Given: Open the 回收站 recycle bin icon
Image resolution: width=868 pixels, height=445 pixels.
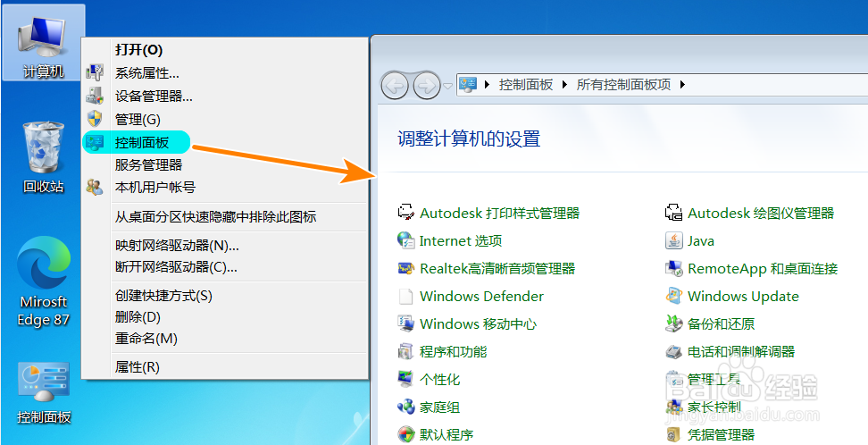Looking at the screenshot, I should click(x=43, y=157).
